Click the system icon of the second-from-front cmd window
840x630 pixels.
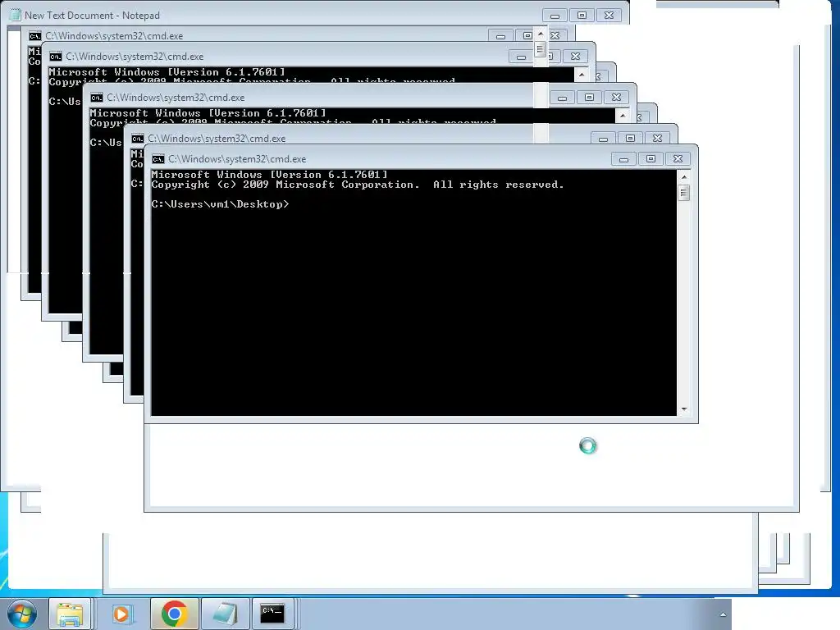point(138,139)
